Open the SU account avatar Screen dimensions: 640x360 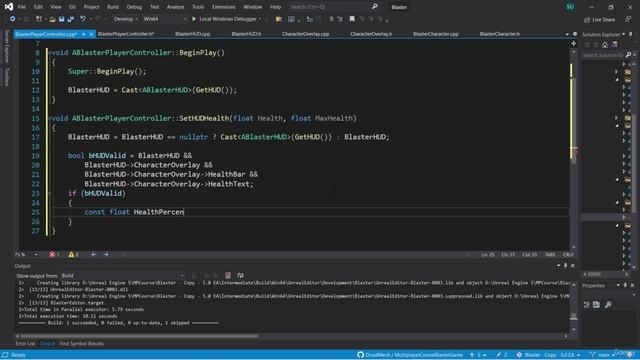coord(570,7)
